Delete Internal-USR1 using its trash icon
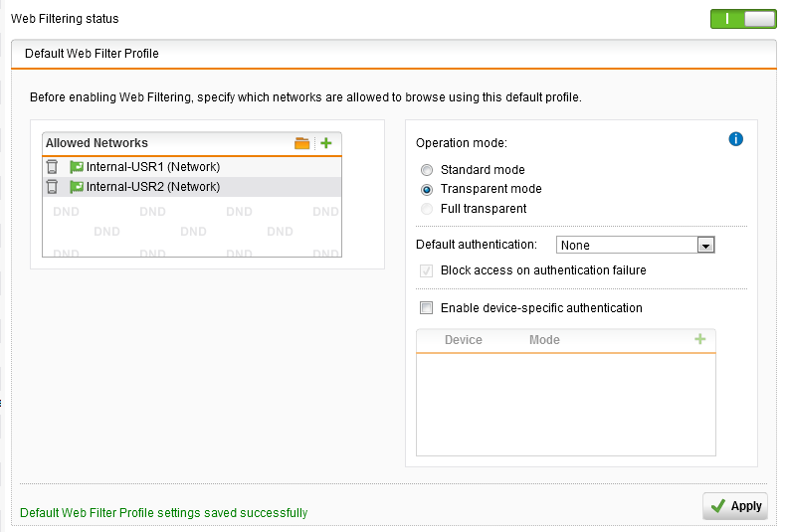This screenshot has height=532, width=786. click(x=52, y=167)
